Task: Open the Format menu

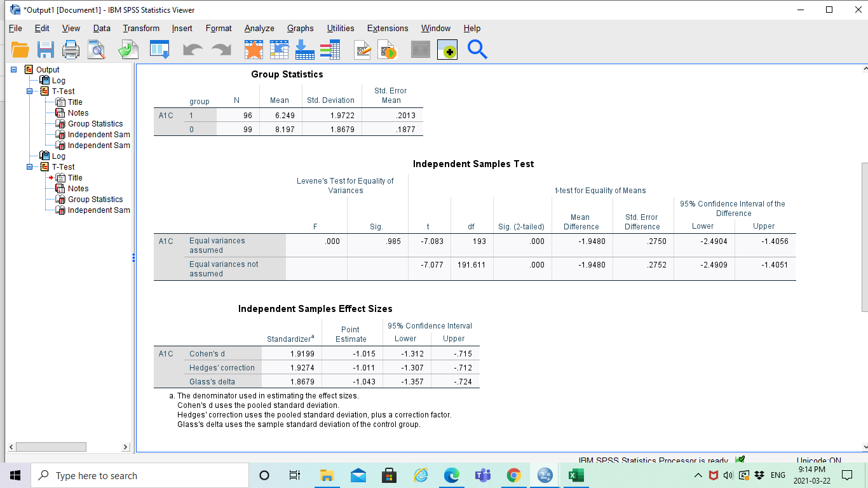Action: click(219, 28)
